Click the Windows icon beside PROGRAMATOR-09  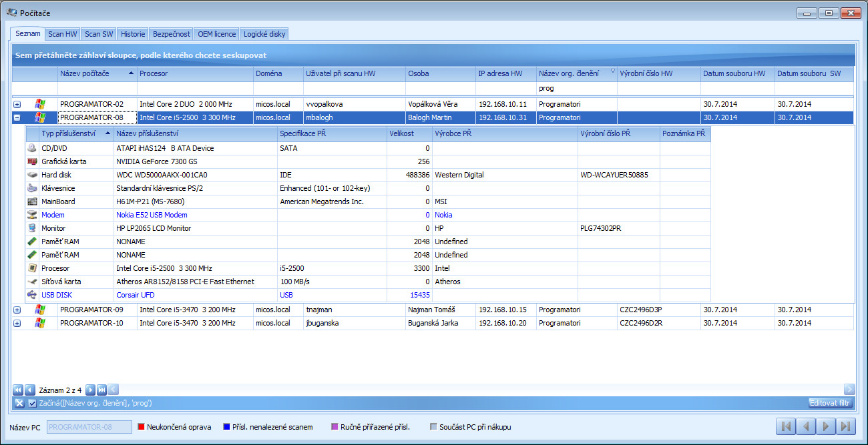(x=40, y=310)
